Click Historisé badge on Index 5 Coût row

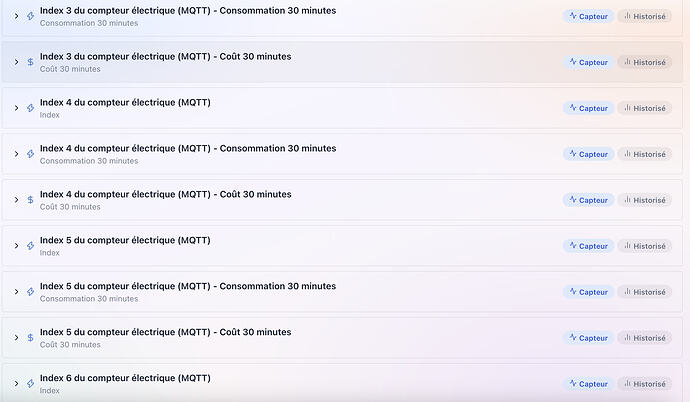pyautogui.click(x=645, y=338)
